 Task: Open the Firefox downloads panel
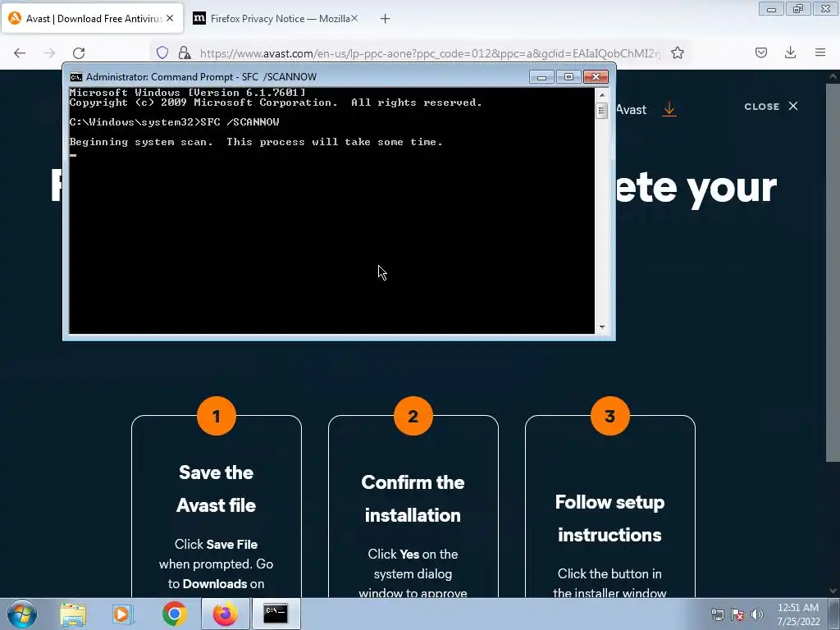point(790,52)
